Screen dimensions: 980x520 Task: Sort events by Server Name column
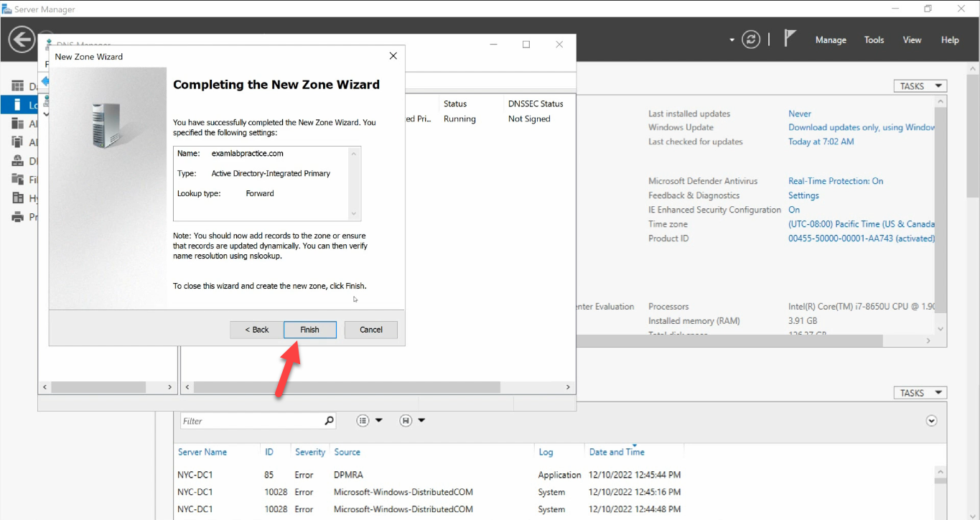(x=202, y=452)
